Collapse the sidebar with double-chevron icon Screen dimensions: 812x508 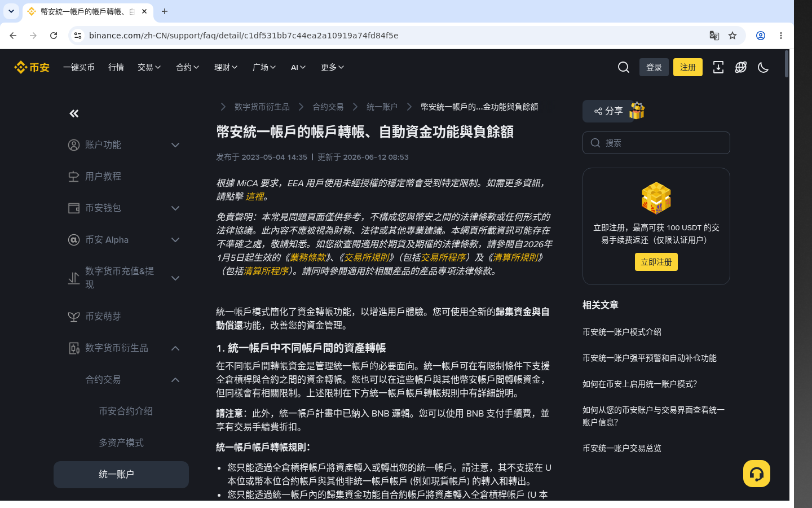click(74, 113)
